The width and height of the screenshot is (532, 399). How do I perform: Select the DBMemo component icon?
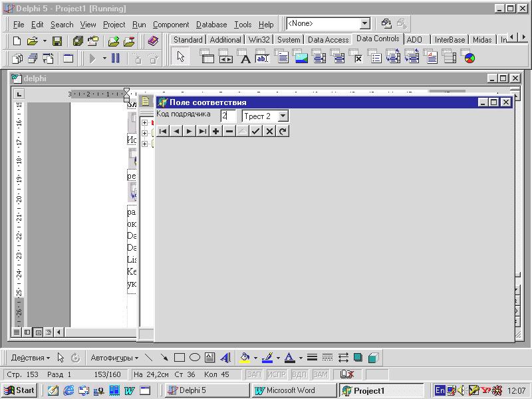pos(281,57)
